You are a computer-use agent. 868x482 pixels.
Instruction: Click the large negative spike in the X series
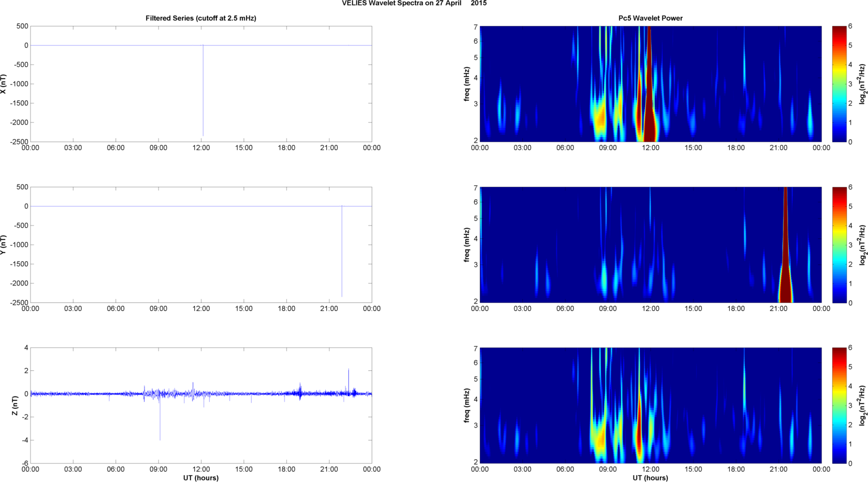203,91
